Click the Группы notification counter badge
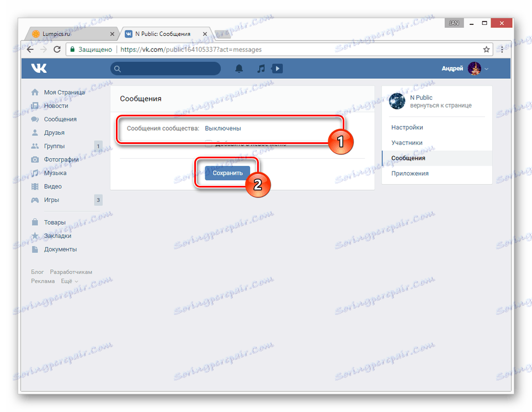 (x=98, y=146)
